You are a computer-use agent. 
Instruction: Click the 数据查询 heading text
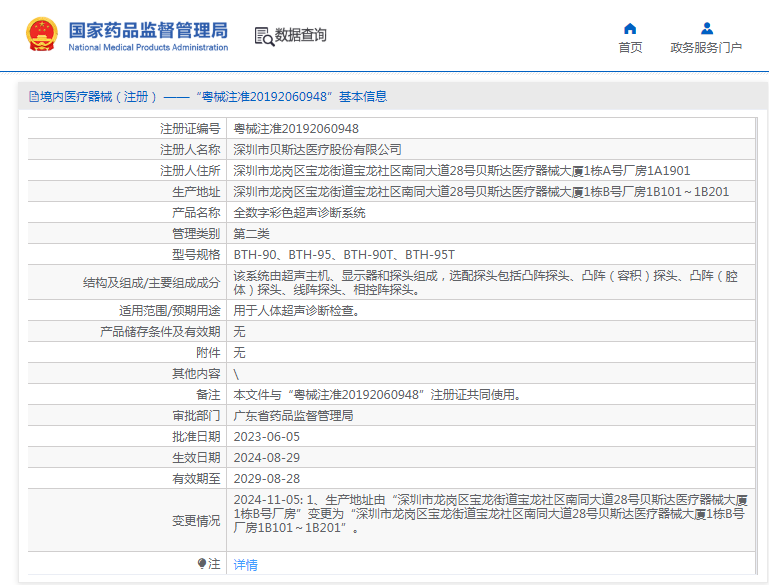[301, 35]
